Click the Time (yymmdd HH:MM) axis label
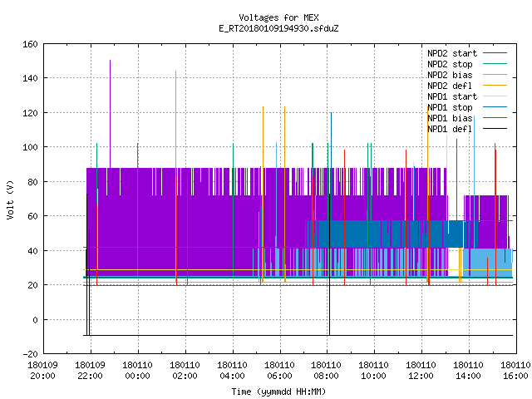This screenshot has height=399, width=532. 278,392
